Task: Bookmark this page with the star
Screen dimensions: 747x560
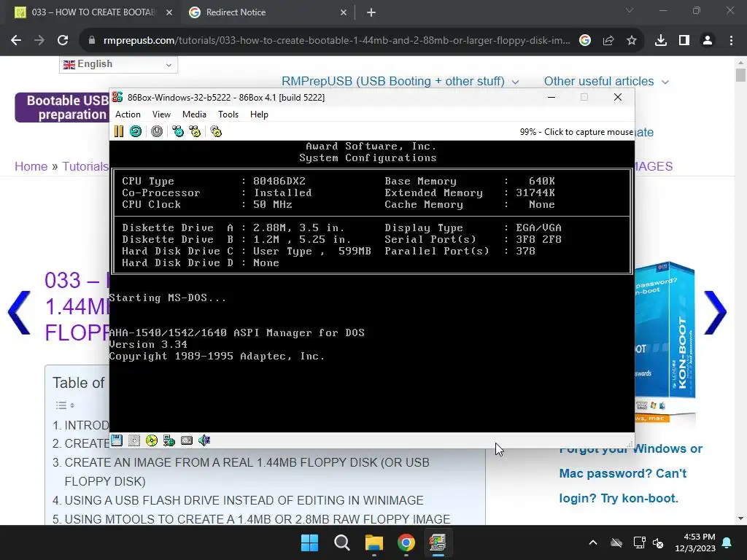Action: point(632,41)
